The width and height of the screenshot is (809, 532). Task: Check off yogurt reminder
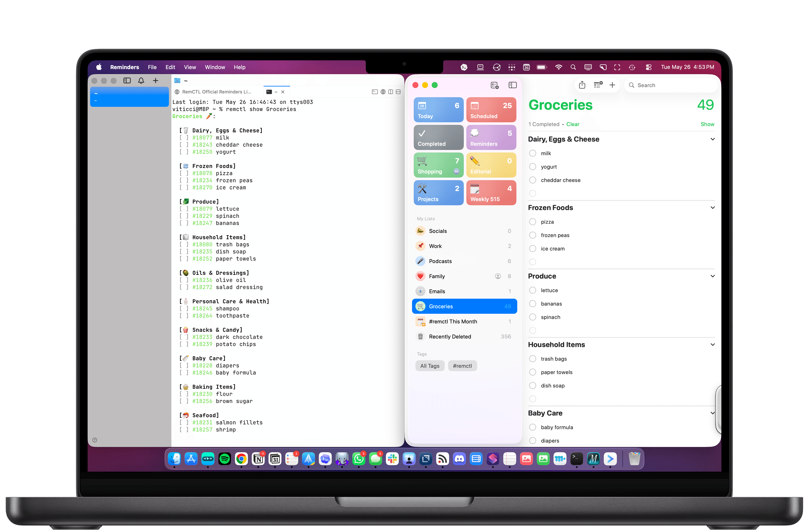click(533, 167)
